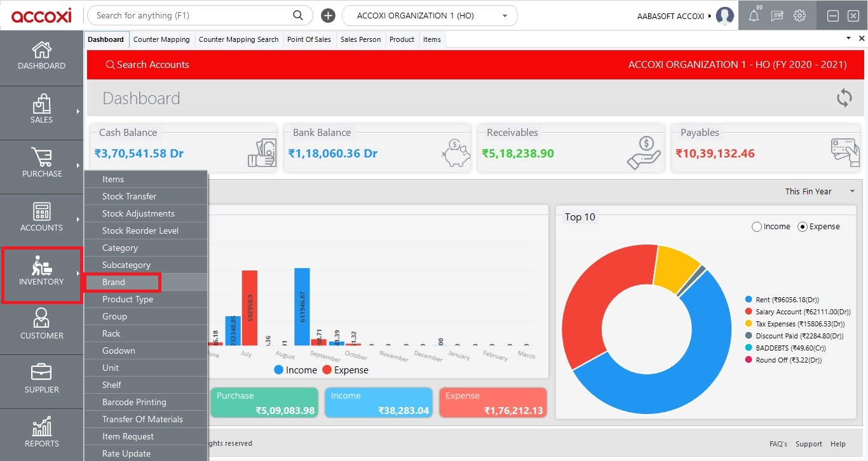Choose Category in the Inventory menu
868x461 pixels.
[x=146, y=248]
